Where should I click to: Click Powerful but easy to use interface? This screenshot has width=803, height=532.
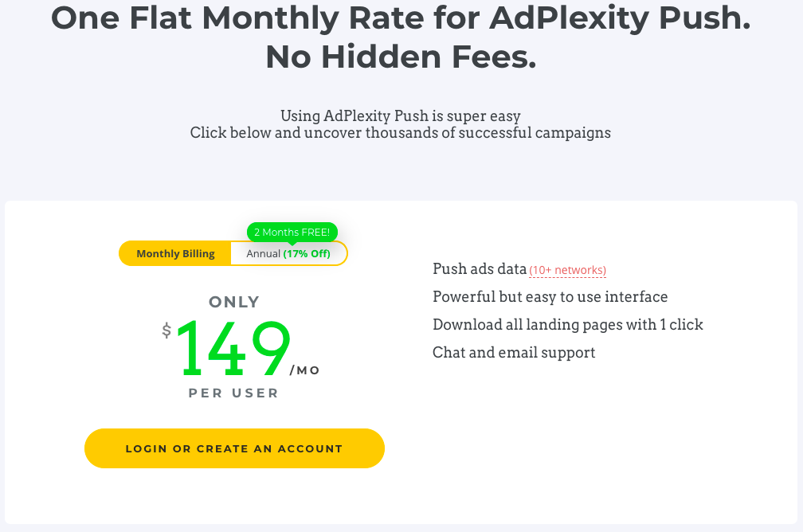coord(550,297)
